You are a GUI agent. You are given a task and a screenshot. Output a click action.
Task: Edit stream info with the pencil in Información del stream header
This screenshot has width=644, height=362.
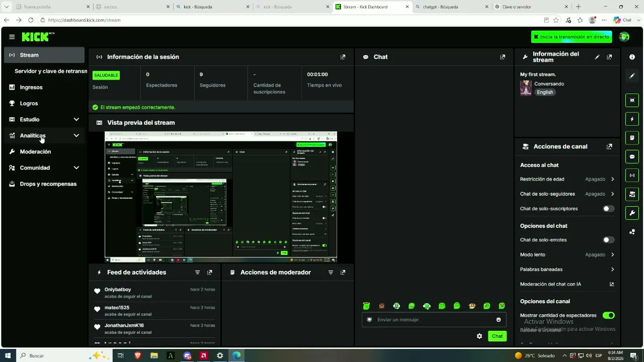pyautogui.click(x=597, y=57)
